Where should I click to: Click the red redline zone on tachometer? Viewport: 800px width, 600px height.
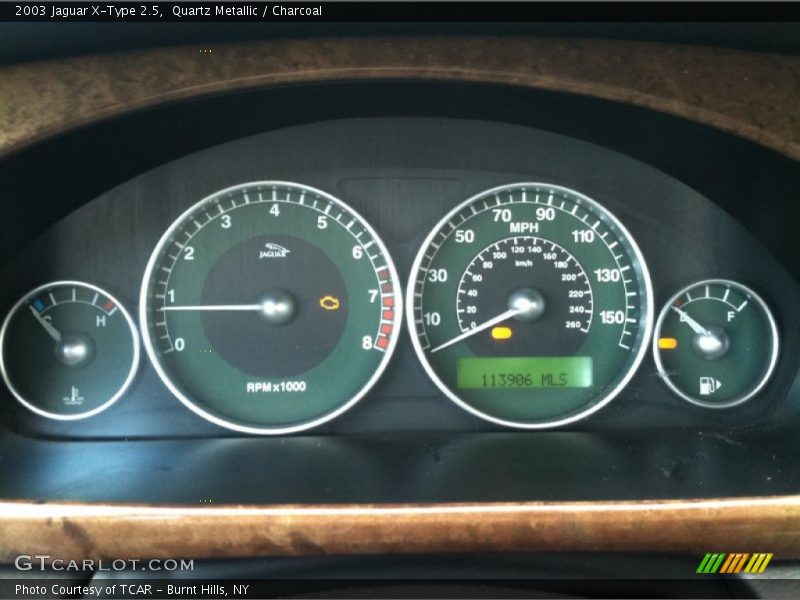click(x=386, y=310)
